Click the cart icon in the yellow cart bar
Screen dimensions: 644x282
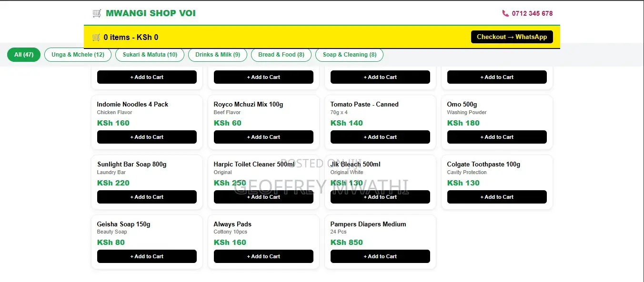[96, 37]
